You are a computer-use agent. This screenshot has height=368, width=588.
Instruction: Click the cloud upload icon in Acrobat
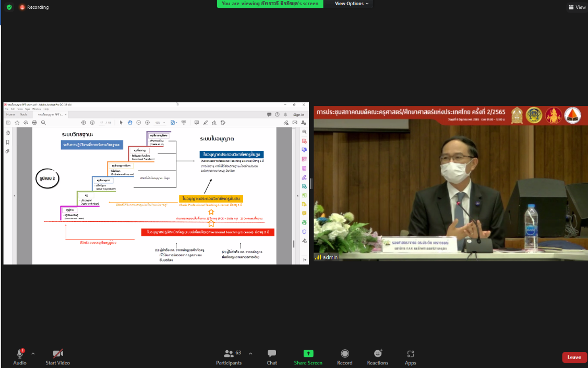point(26,123)
